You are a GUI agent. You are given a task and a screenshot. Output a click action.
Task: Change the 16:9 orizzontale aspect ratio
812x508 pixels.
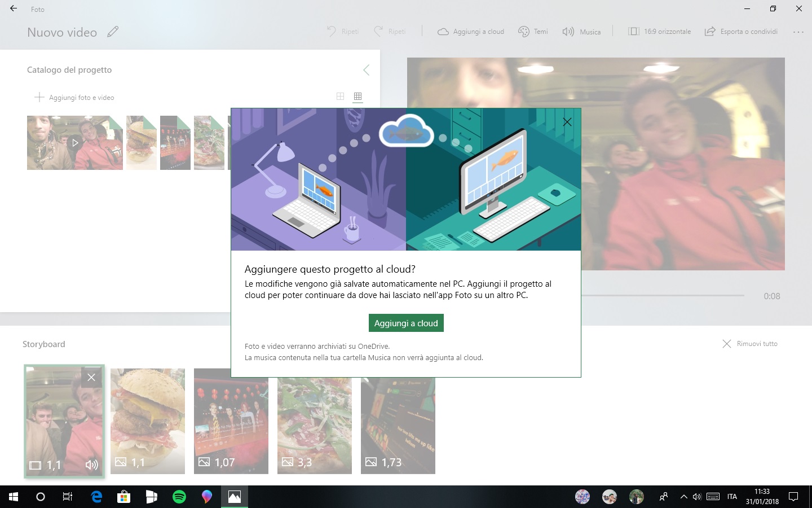click(659, 32)
